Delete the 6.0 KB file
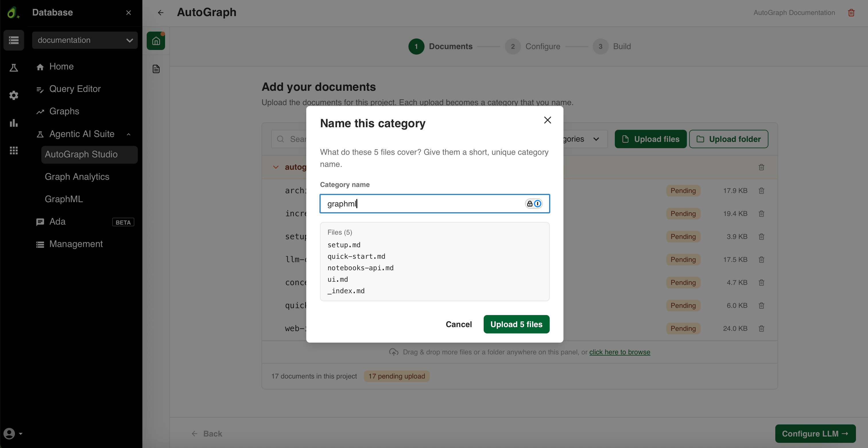Screen dimensions: 868x448 (761, 305)
